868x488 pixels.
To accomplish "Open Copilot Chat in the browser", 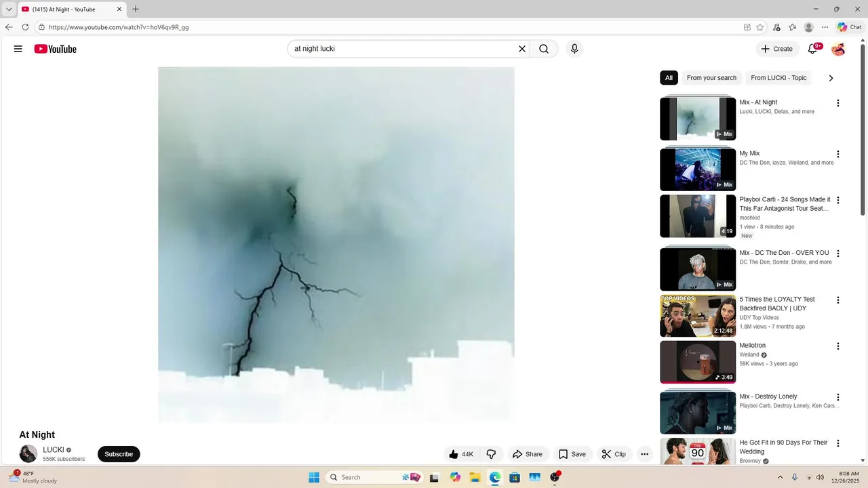I will pyautogui.click(x=850, y=27).
